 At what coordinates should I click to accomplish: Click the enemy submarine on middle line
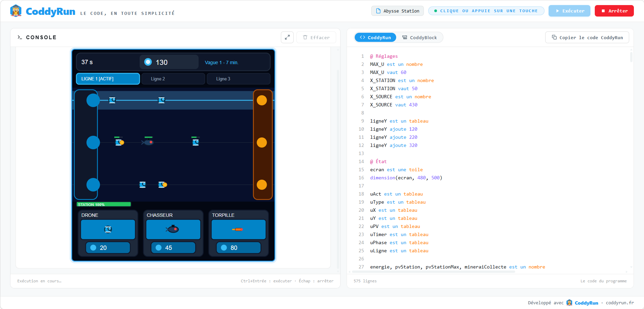tap(148, 142)
